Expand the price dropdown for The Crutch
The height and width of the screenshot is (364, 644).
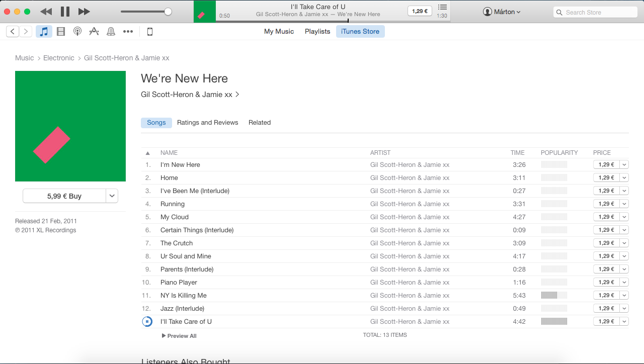[624, 243]
